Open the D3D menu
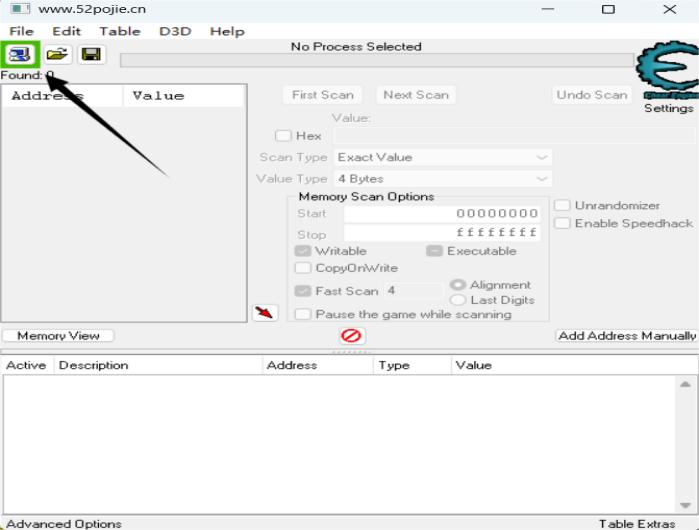This screenshot has width=699, height=530. point(175,31)
